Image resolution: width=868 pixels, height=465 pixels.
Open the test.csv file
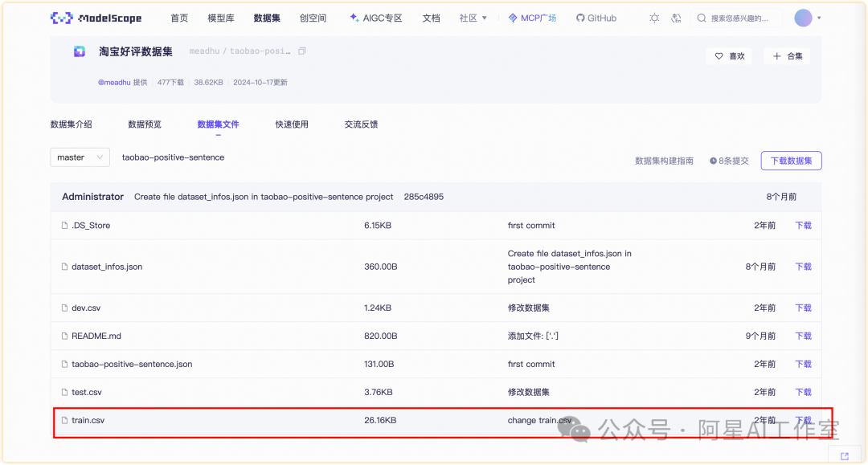click(x=86, y=393)
